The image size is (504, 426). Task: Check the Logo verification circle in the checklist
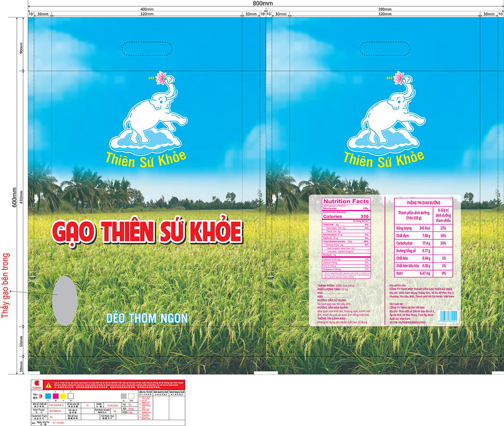[140, 408]
